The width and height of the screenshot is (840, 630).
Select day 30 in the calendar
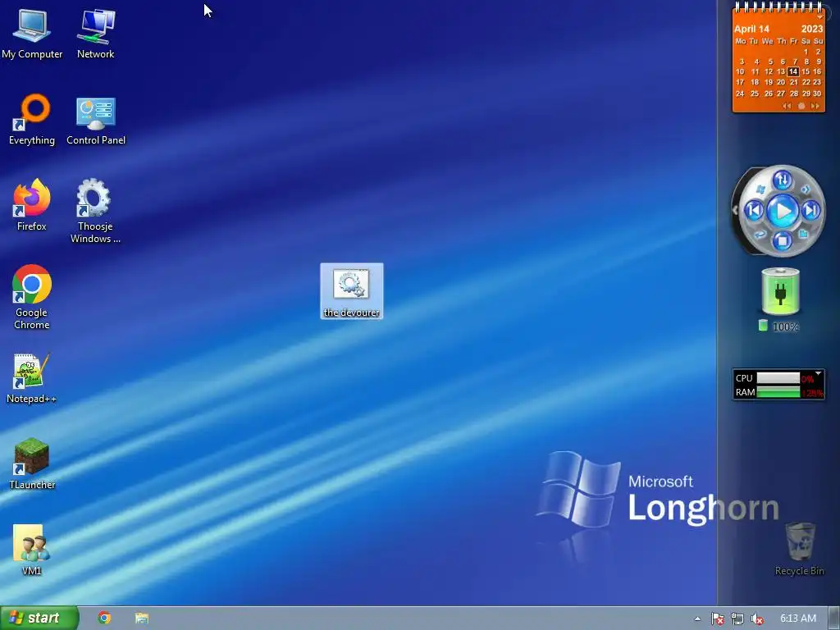(817, 94)
